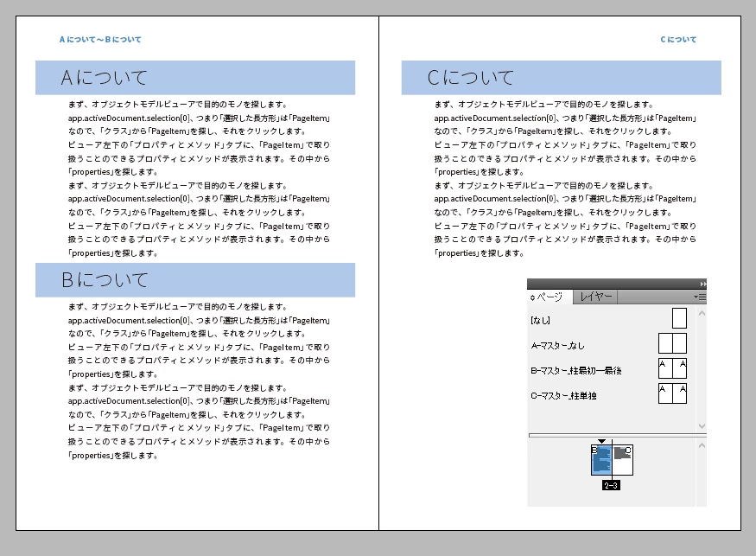Click the 2-3 spread page number label
This screenshot has width=756, height=556.
tap(611, 485)
